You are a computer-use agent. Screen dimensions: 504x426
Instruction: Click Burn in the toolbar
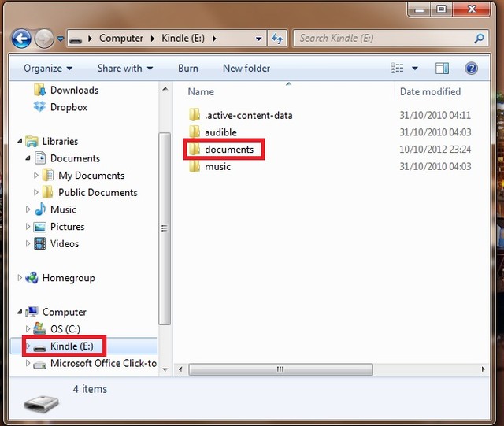(188, 69)
